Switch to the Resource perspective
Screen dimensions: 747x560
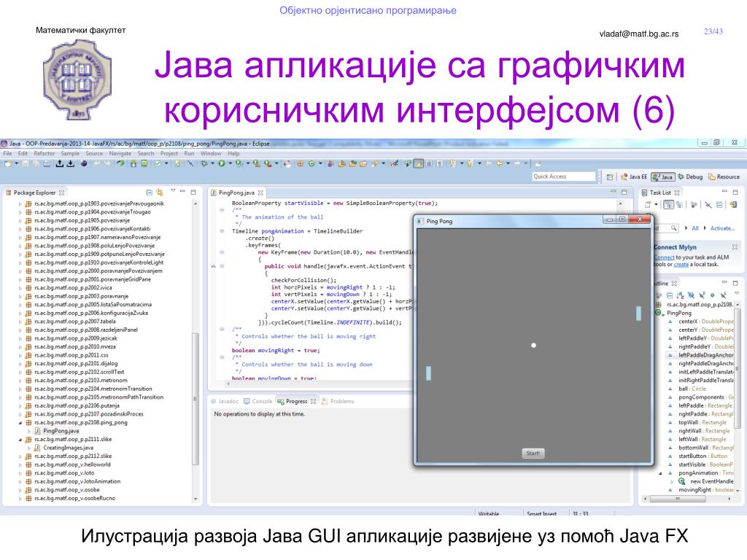[724, 176]
